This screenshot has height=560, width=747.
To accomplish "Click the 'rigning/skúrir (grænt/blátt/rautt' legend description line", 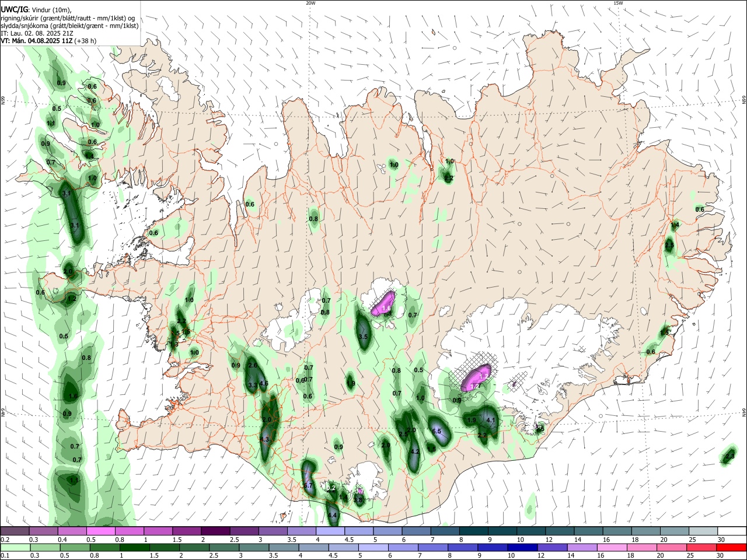I will [x=68, y=18].
